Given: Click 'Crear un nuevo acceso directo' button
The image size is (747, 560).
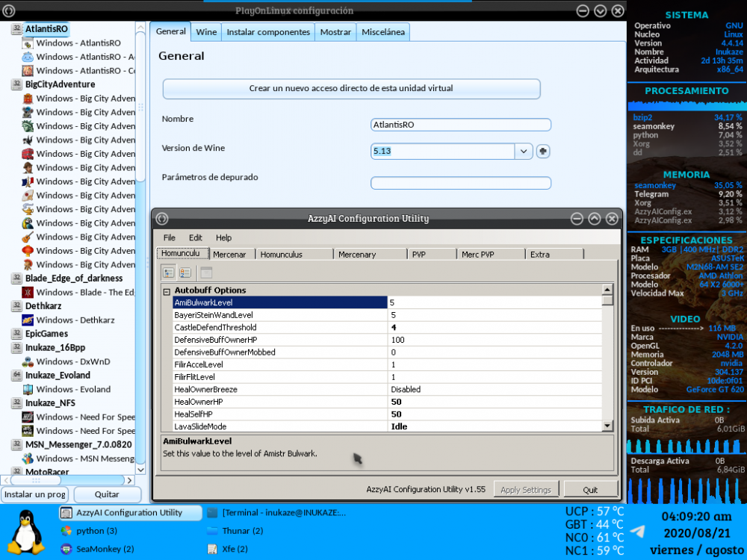Looking at the screenshot, I should click(351, 88).
